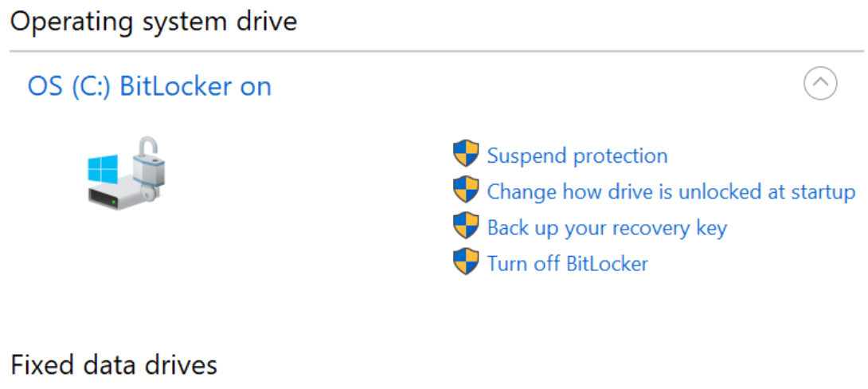
Task: Suspend protection on the OS drive
Action: [x=577, y=155]
